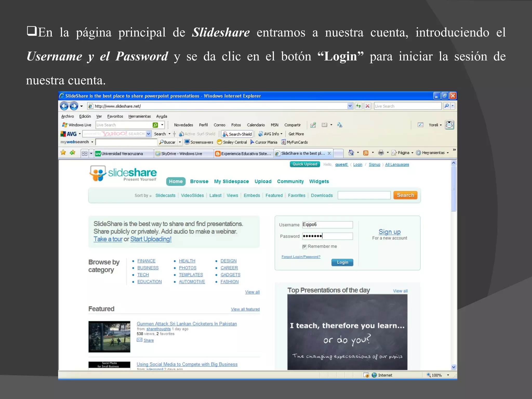The height and width of the screenshot is (399, 532).
Task: Click the Home house icon in command bar
Action: click(351, 153)
